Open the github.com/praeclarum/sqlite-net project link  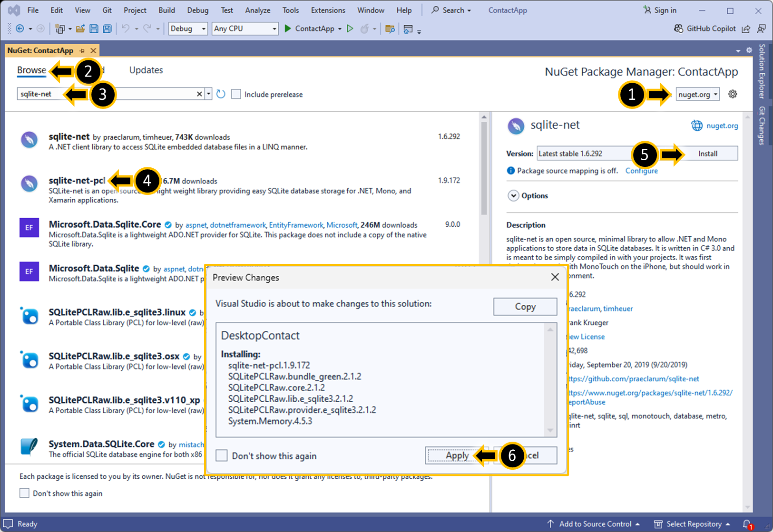pyautogui.click(x=633, y=379)
